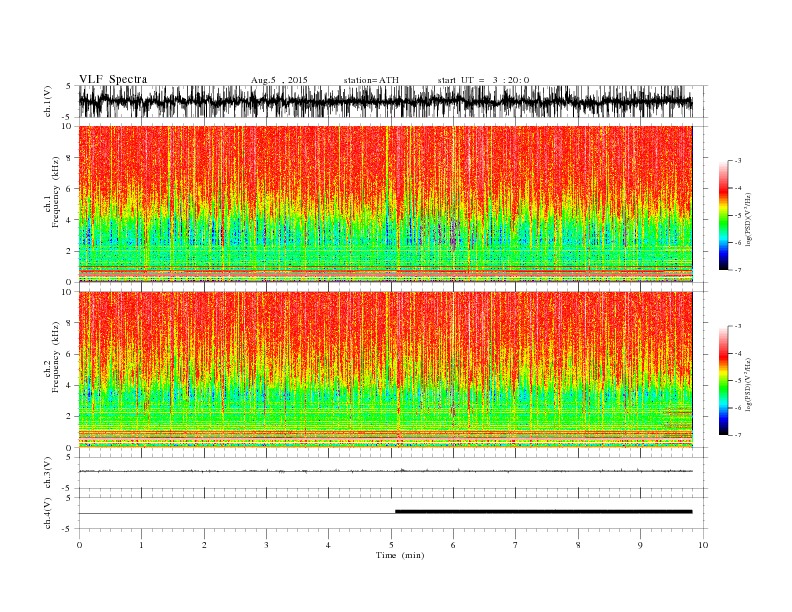Click the lower PSD color bar
Viewport: 792px width, 612px height.
pos(723,380)
